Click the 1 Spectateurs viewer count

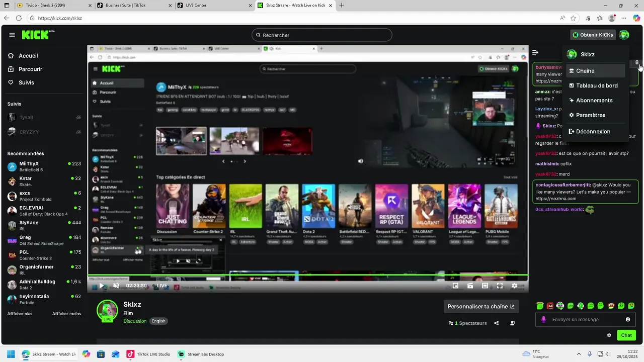click(x=467, y=323)
